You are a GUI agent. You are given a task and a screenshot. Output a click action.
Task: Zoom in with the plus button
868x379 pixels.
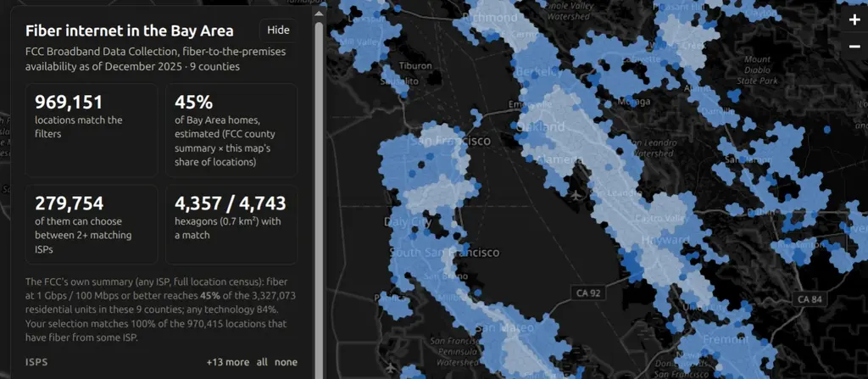854,20
